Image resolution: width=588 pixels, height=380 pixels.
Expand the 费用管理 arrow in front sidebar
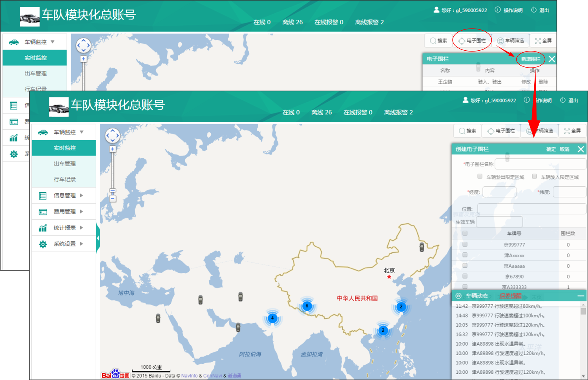pos(82,211)
